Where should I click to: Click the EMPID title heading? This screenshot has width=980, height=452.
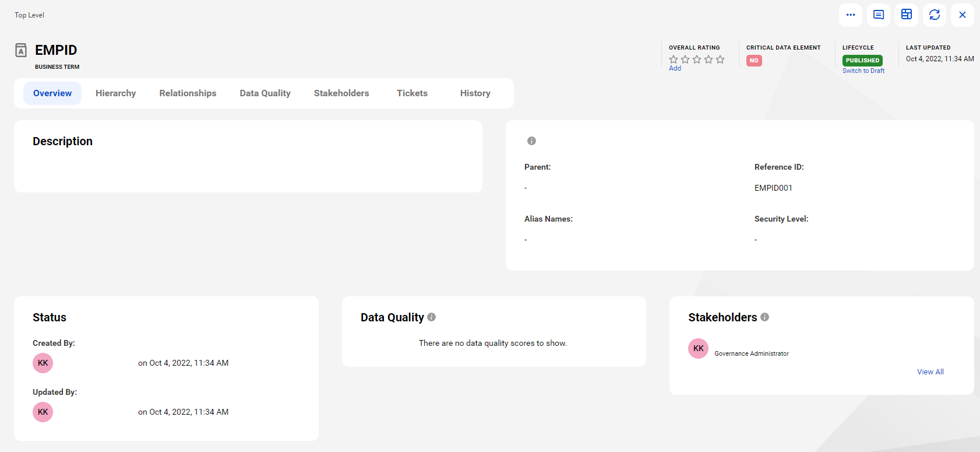tap(56, 50)
